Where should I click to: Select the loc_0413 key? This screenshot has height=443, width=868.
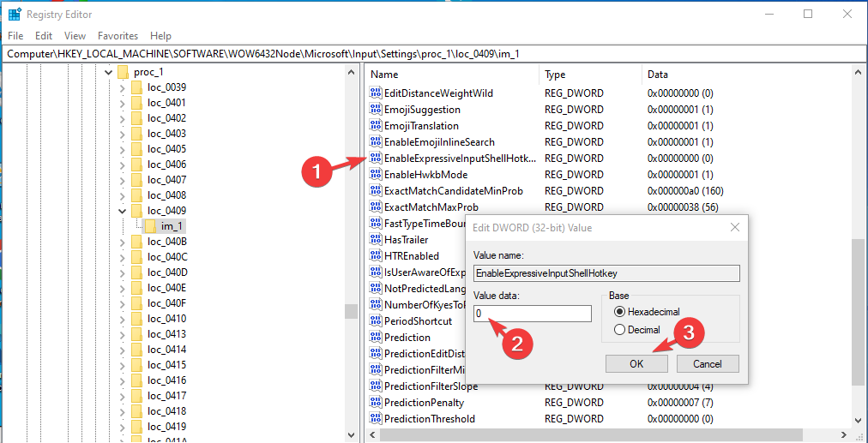[x=166, y=334]
